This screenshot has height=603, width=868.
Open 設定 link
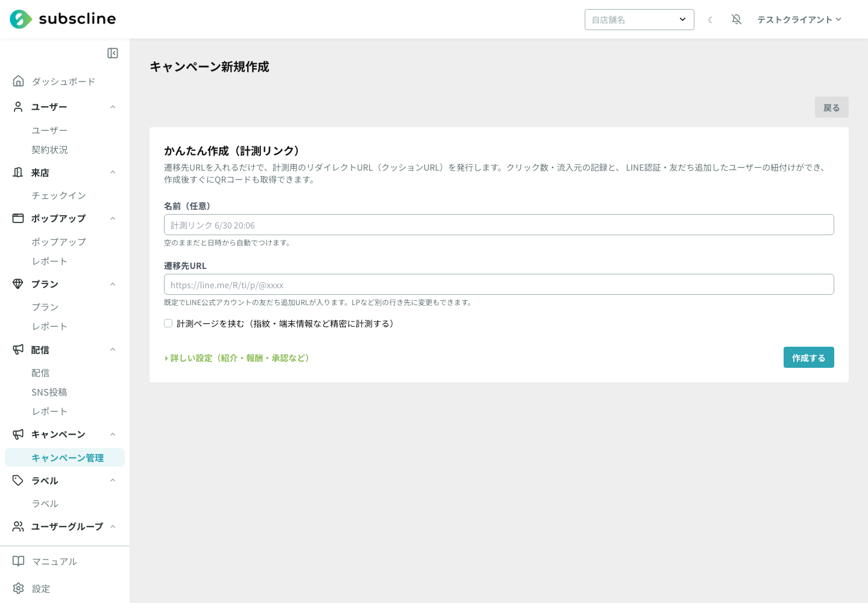pyautogui.click(x=41, y=589)
